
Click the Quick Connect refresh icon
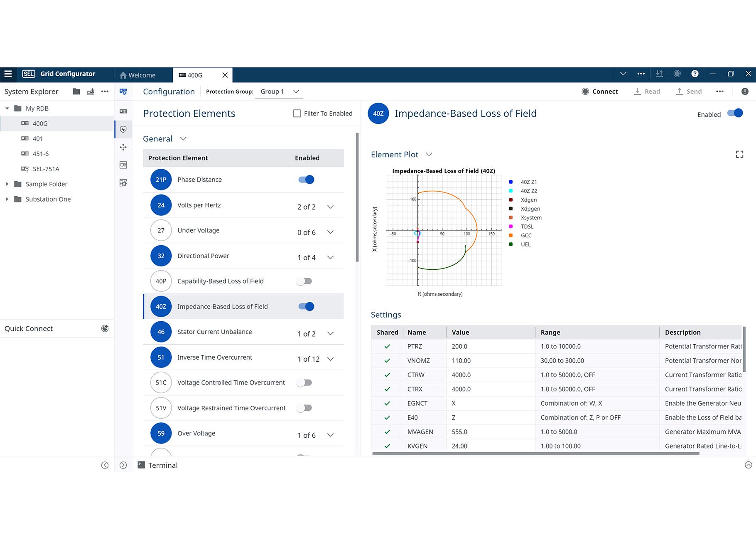click(x=105, y=328)
